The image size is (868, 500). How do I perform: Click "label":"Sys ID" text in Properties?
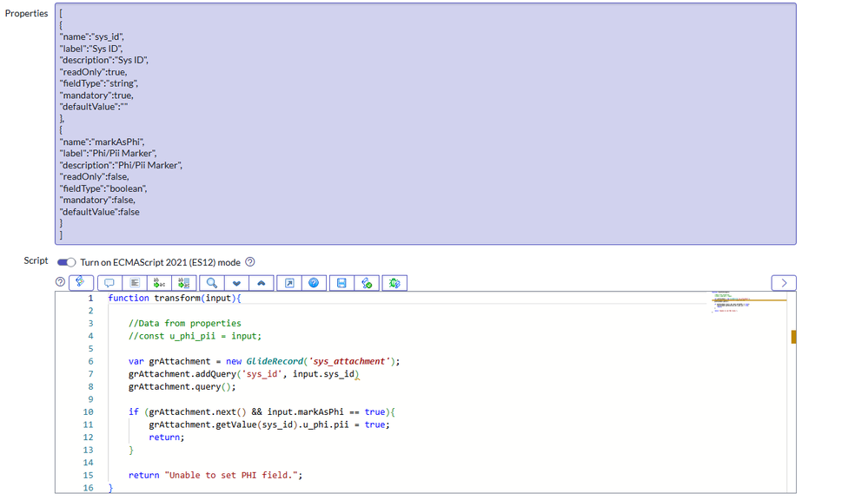pyautogui.click(x=90, y=48)
